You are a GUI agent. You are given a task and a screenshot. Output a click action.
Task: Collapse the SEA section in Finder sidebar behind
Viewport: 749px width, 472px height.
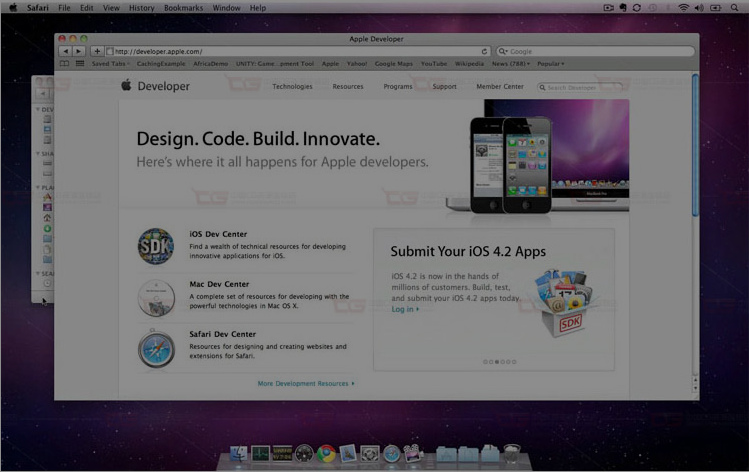[38, 273]
